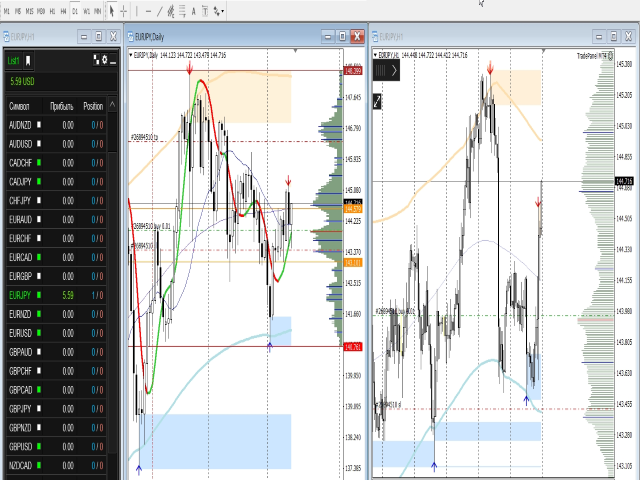The image size is (640, 480).
Task: Draw a horizontal line tool
Action: pos(148,11)
